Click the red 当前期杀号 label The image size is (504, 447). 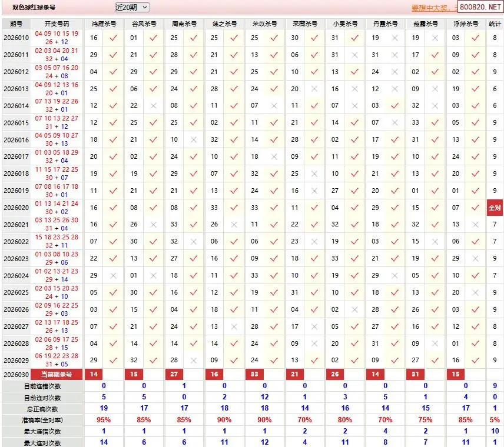click(57, 375)
